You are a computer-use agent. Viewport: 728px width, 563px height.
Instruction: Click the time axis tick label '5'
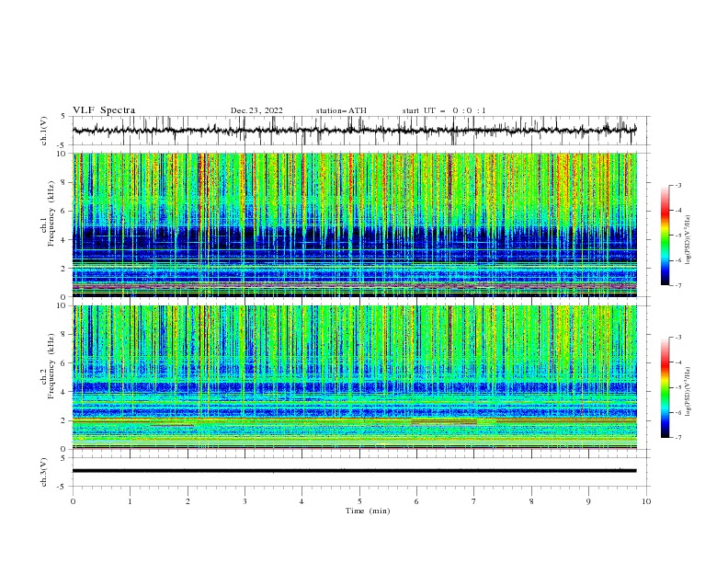[359, 501]
